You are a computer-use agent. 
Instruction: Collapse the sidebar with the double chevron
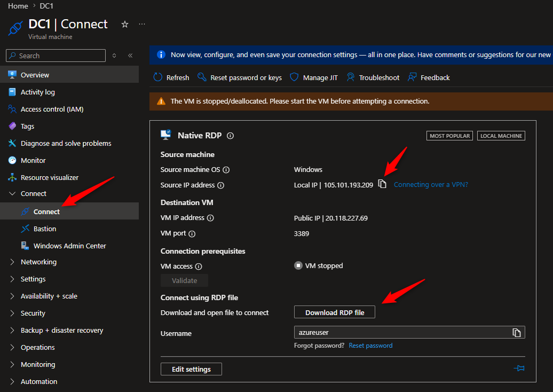(130, 56)
